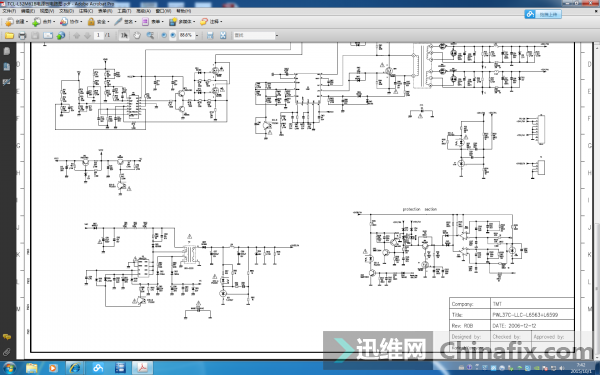The width and height of the screenshot is (600, 375).
Task: Open the Comments panel icon at sidebar bottom
Action: click(7, 337)
